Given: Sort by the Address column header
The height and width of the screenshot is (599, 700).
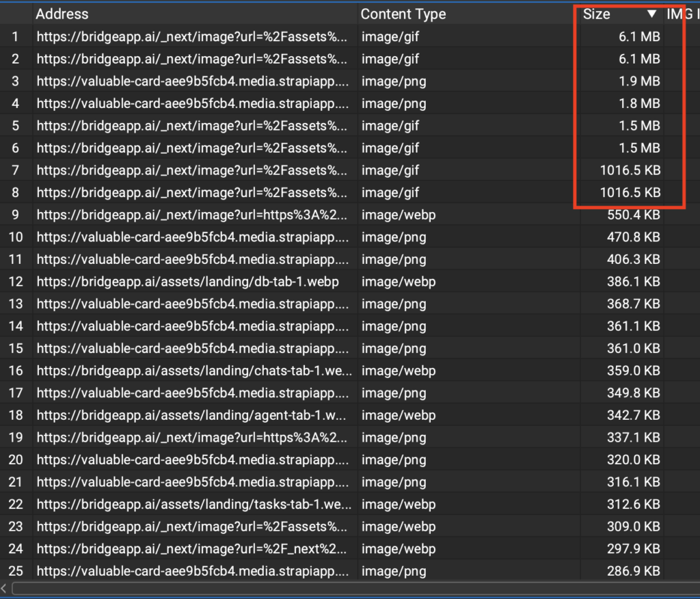Looking at the screenshot, I should click(62, 14).
